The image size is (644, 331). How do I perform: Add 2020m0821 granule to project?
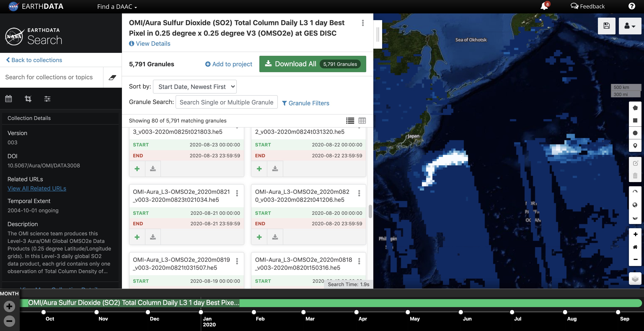(x=137, y=237)
